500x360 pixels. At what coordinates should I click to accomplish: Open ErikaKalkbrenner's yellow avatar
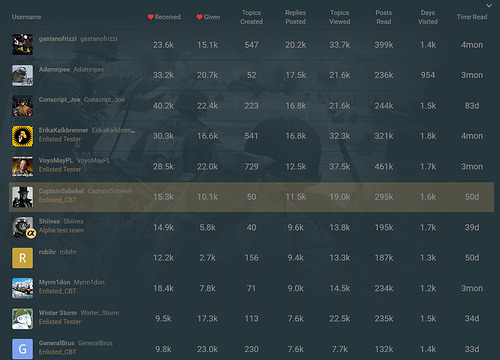pyautogui.click(x=22, y=136)
